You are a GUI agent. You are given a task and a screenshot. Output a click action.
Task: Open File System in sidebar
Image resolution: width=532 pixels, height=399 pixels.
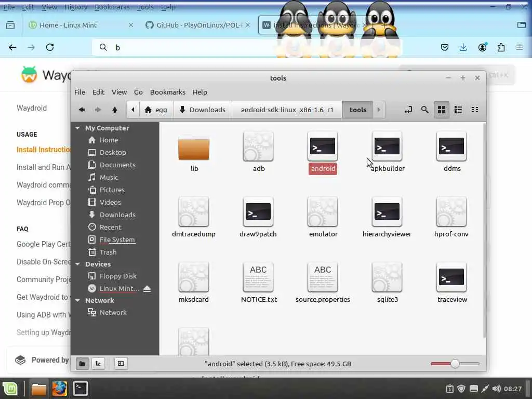[x=117, y=240]
